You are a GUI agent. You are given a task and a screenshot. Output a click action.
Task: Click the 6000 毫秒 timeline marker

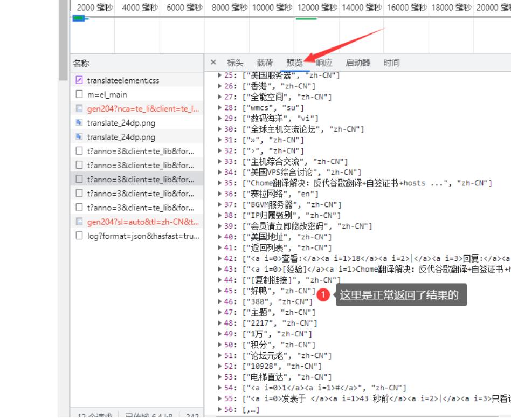coord(184,7)
